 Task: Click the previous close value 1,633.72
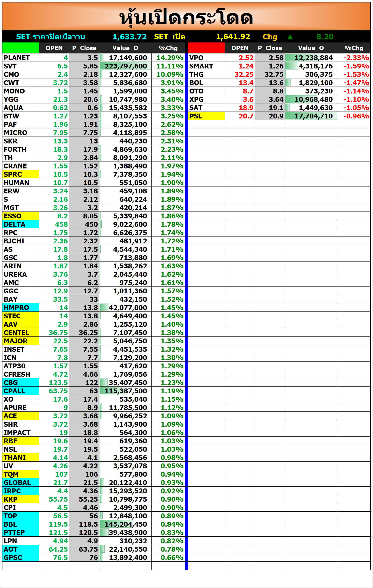[130, 37]
